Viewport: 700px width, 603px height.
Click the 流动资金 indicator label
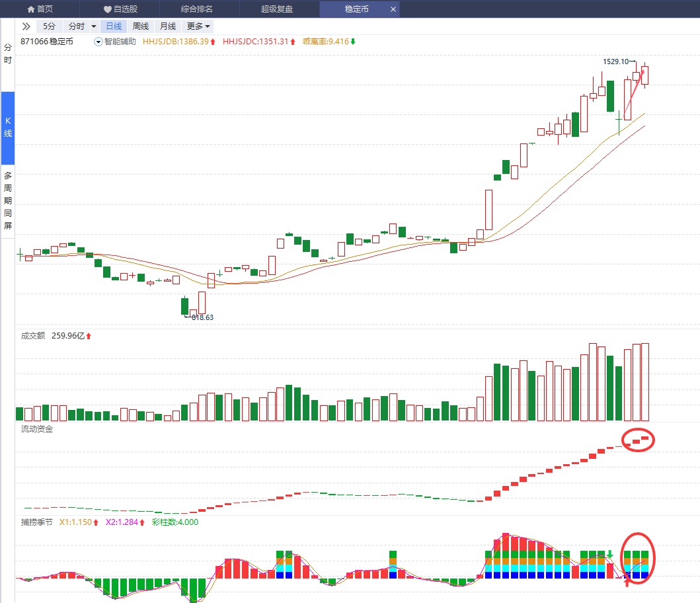(x=37, y=429)
